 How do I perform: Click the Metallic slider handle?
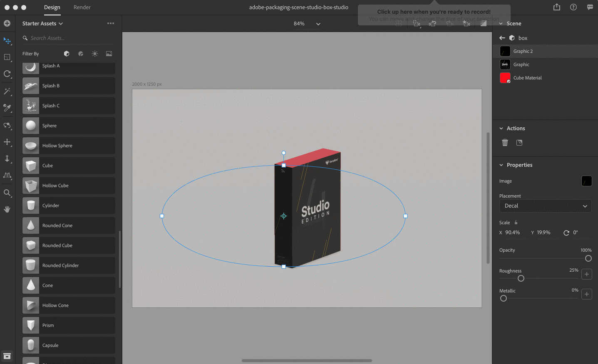504,298
